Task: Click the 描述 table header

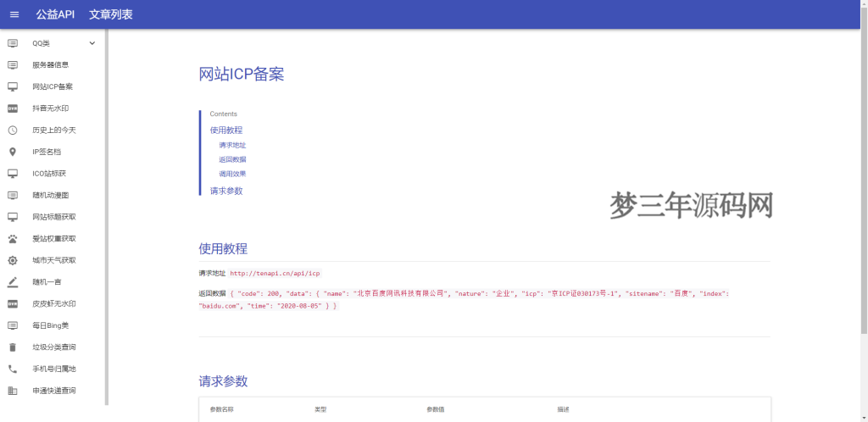Action: [564, 409]
